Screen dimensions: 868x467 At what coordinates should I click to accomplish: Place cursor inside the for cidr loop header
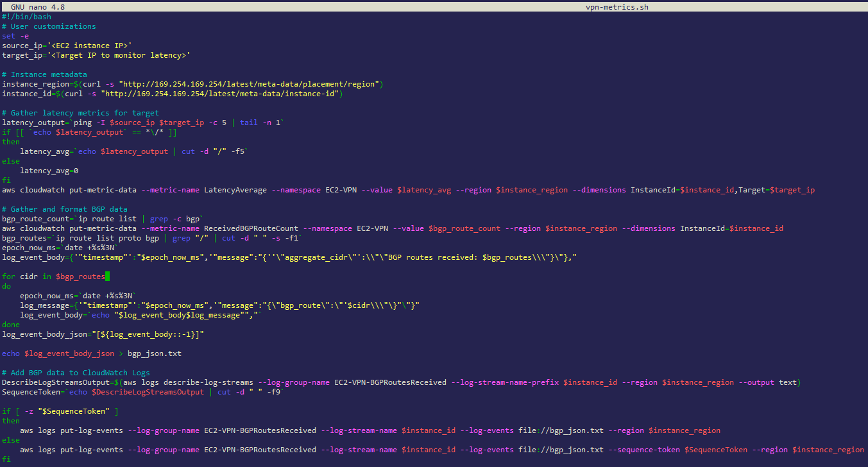point(51,276)
